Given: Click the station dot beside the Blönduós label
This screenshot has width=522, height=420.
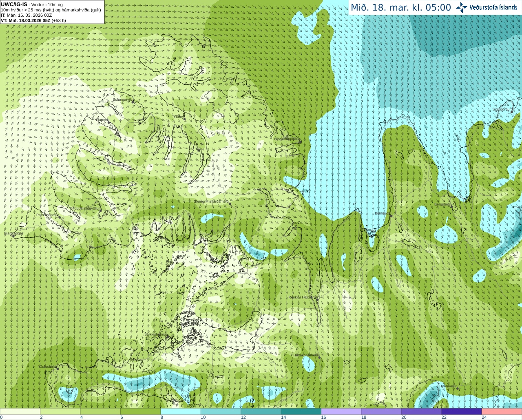Looking at the screenshot, I should pyautogui.click(x=391, y=216).
